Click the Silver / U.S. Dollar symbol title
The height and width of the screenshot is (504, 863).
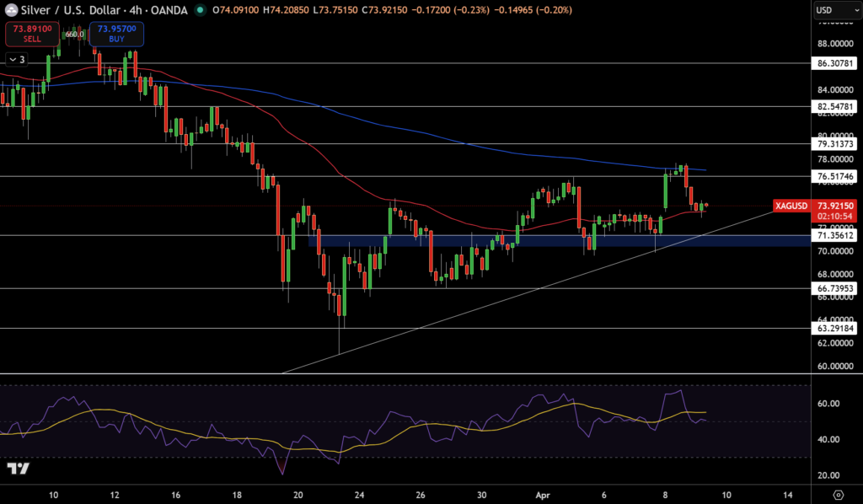point(72,10)
